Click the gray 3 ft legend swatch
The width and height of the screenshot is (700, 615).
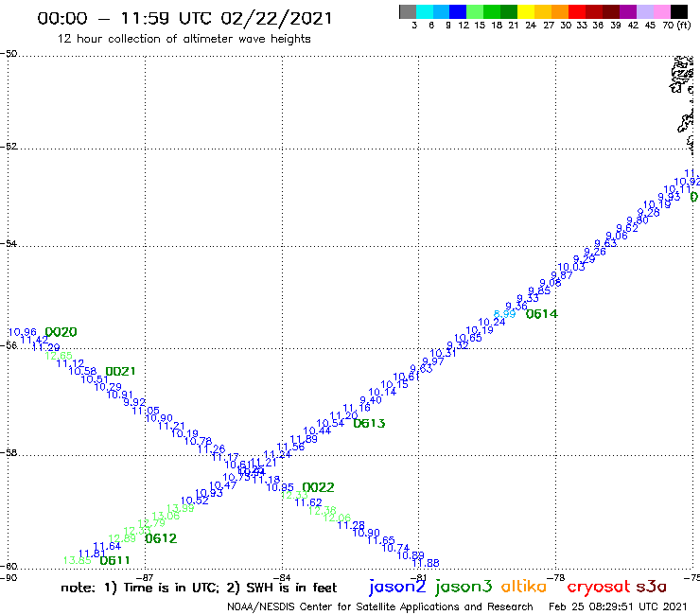pos(408,11)
